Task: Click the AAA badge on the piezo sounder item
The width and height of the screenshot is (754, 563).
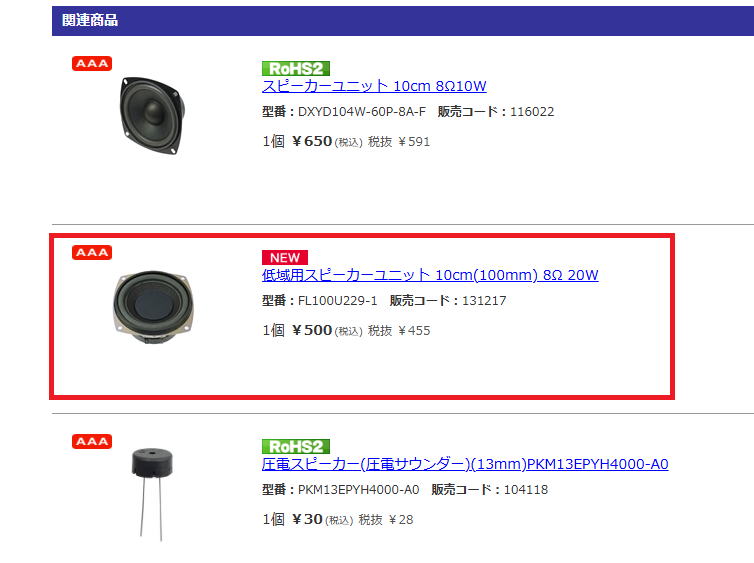Action: pos(92,441)
